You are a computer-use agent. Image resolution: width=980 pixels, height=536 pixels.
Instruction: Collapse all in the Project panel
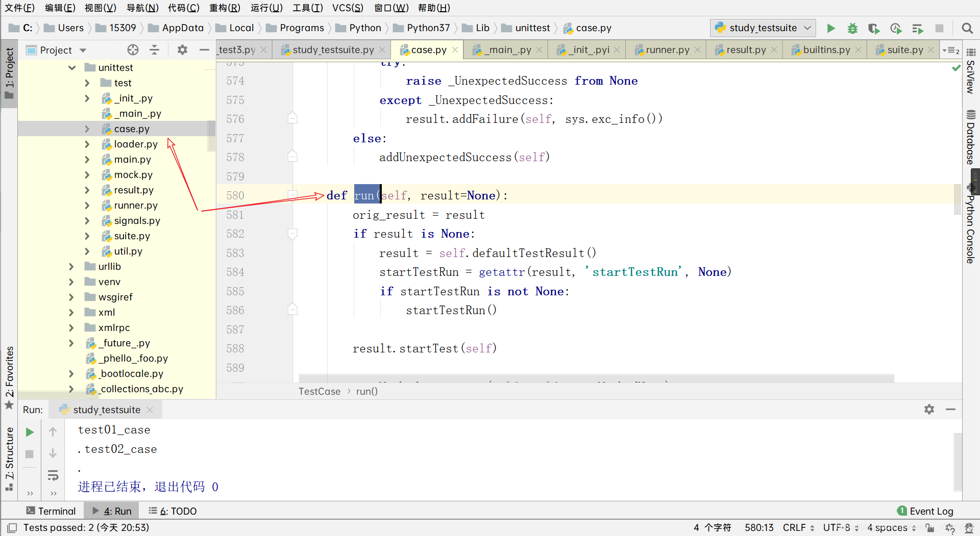pyautogui.click(x=154, y=49)
